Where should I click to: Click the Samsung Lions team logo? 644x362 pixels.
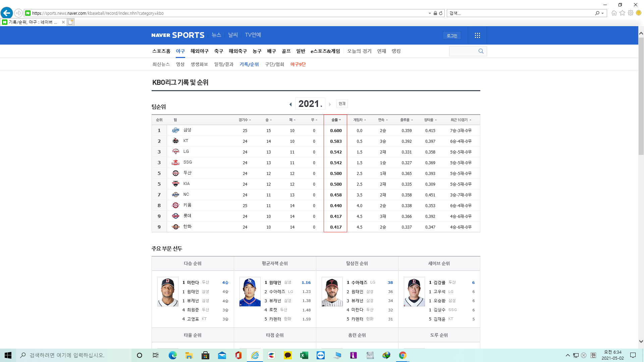[x=176, y=130]
